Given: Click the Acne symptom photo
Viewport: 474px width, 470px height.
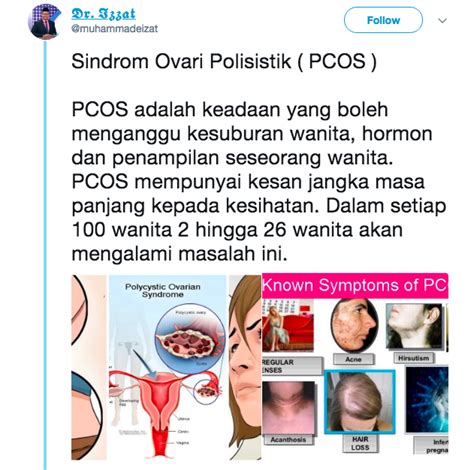Looking at the screenshot, I should click(x=354, y=325).
